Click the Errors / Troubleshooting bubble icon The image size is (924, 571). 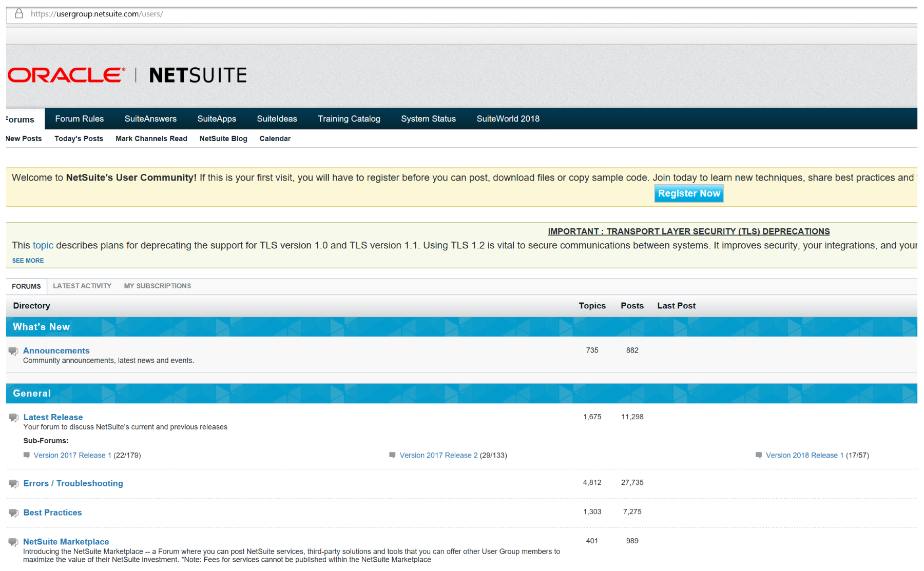tap(13, 484)
